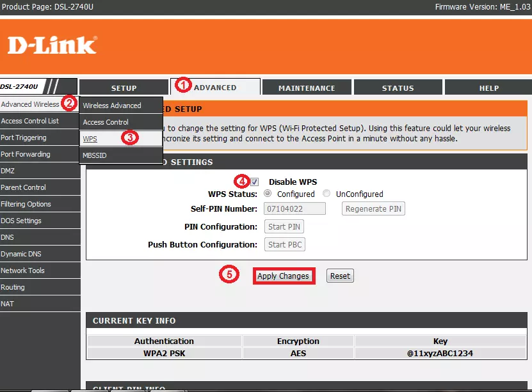Open Dynamic DNS page
The height and width of the screenshot is (392, 532).
[x=40, y=254]
